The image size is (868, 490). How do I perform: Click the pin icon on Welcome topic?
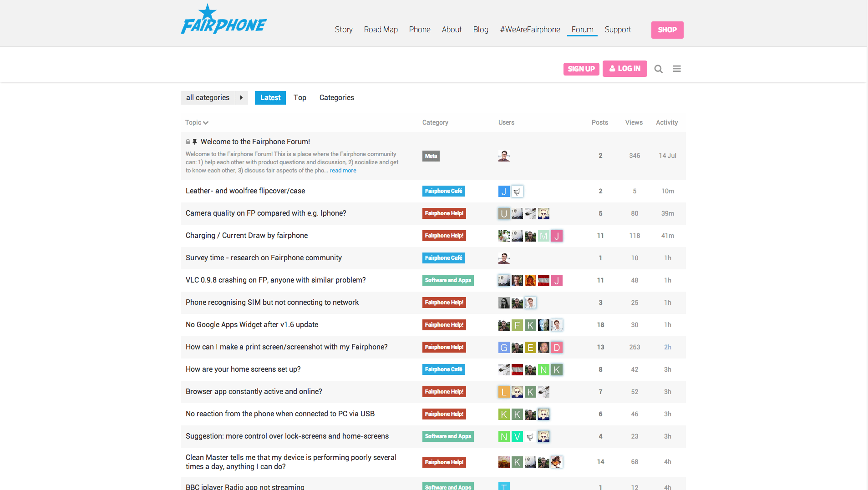[195, 142]
